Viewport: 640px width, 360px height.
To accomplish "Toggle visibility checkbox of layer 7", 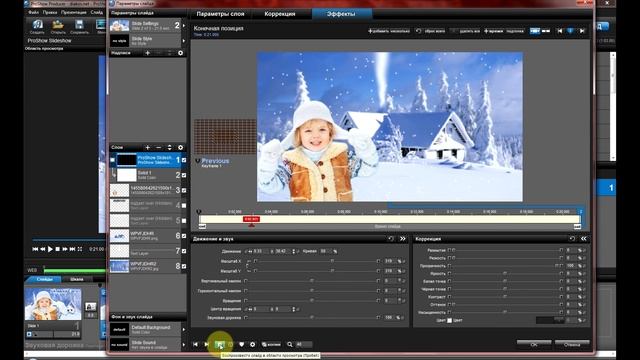I will [x=184, y=251].
